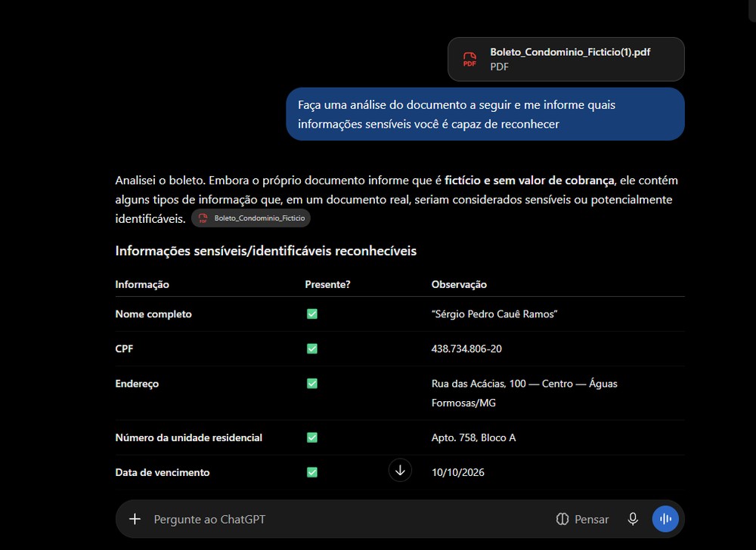Screen dimensions: 756x550
Task: Click the Número da unidade residencial label
Action: (188, 437)
